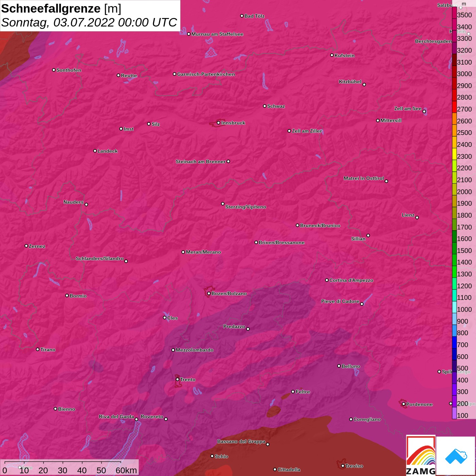Click the Bruneck/Brunico label
Screen dimensions: 476x476
coord(320,225)
